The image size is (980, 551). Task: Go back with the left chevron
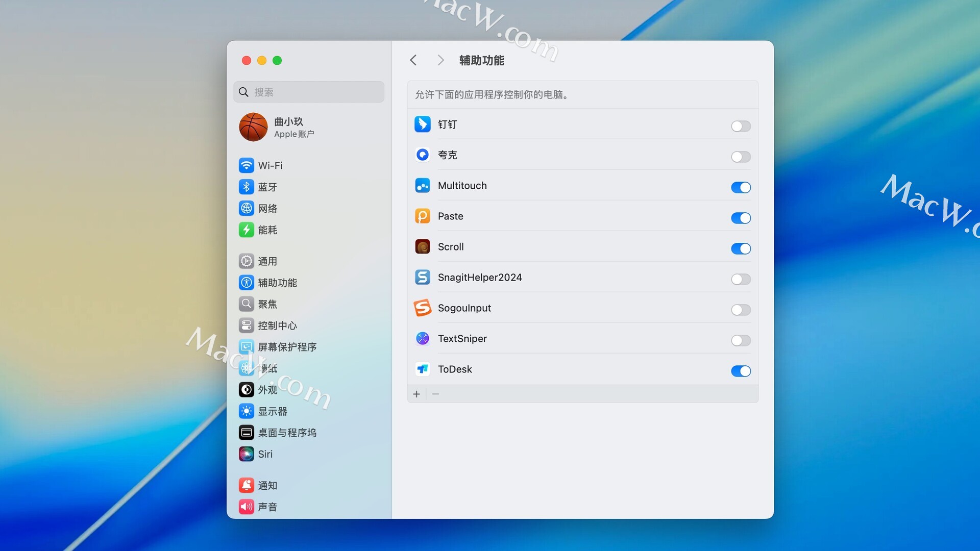click(413, 60)
